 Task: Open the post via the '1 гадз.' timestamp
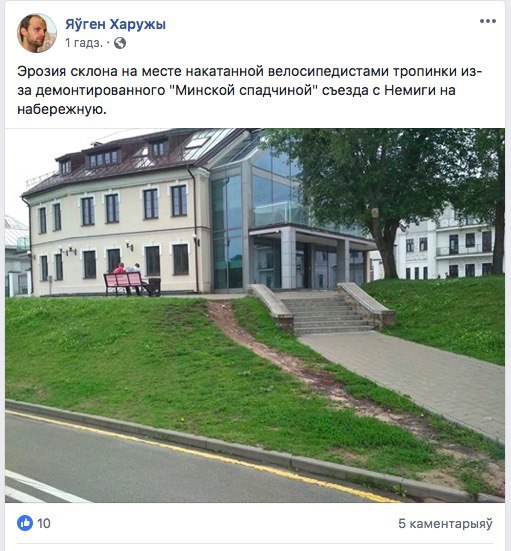(84, 43)
